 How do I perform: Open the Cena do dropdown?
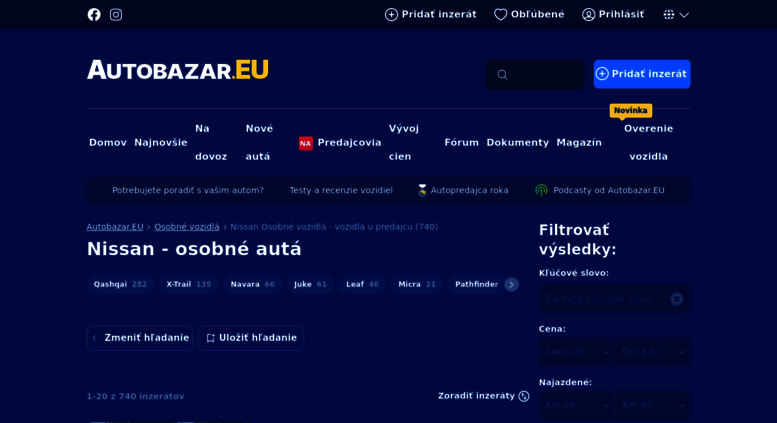tap(653, 352)
